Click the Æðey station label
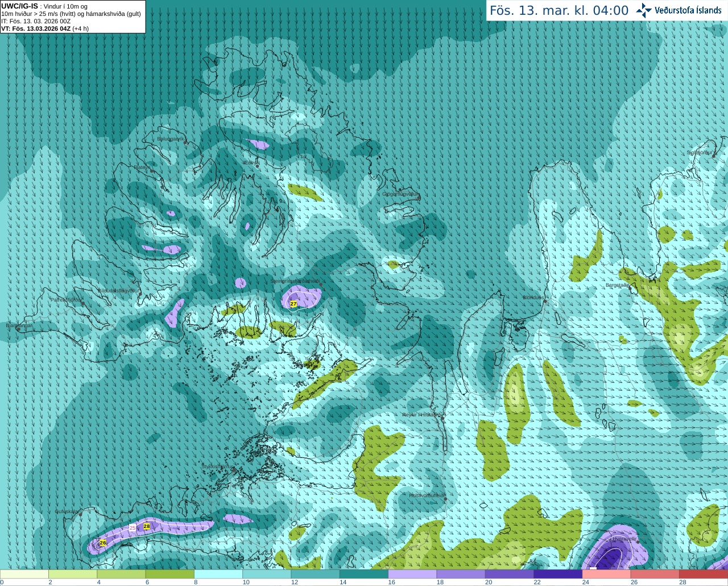The image size is (728, 586). point(250,163)
